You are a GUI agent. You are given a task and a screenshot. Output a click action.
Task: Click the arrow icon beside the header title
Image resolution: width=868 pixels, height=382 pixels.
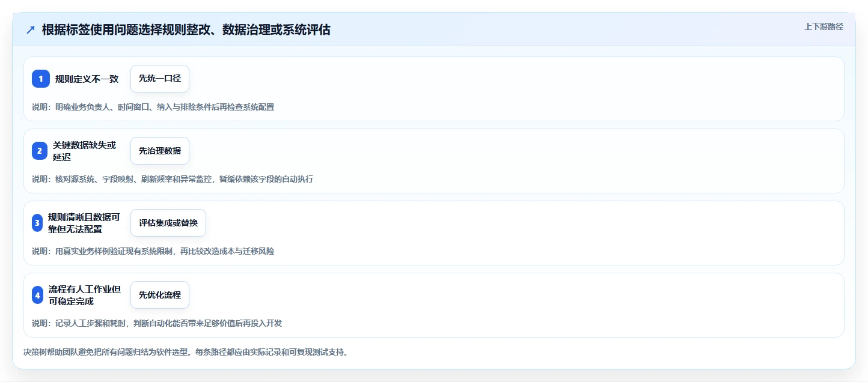[x=31, y=29]
